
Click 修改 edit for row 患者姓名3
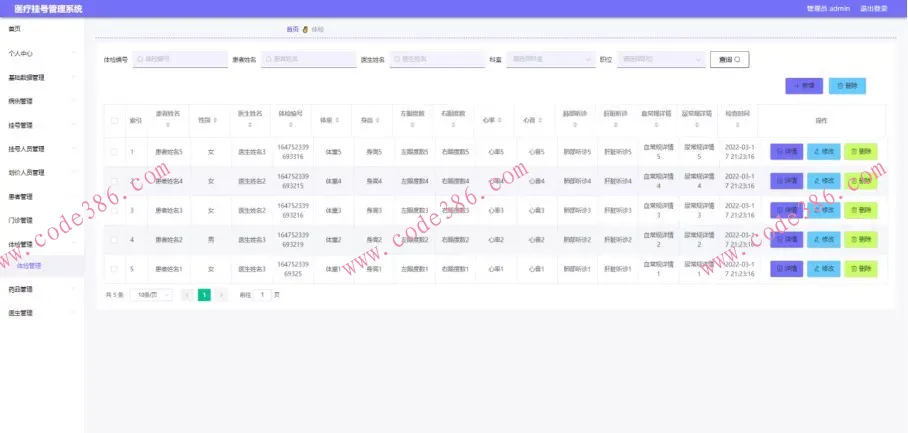click(x=823, y=210)
